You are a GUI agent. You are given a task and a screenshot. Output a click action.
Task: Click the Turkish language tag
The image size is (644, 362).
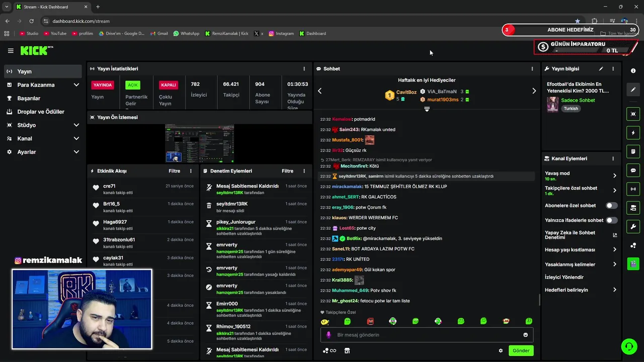click(x=571, y=109)
